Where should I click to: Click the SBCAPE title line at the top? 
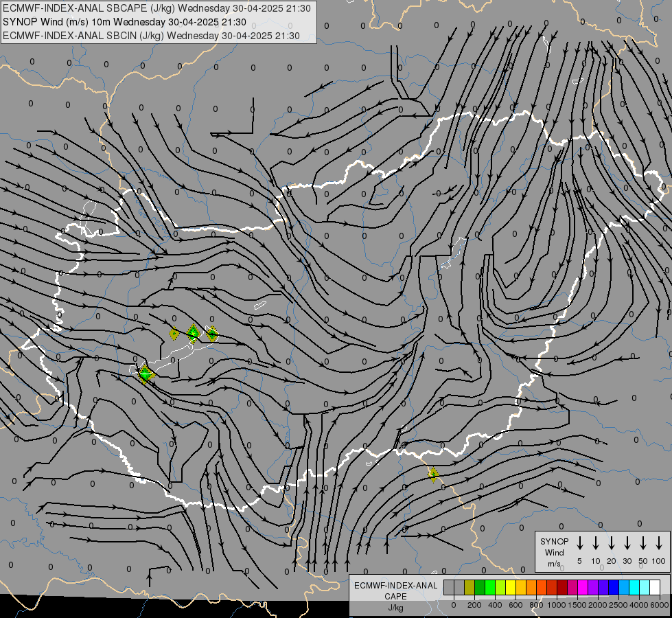(x=157, y=8)
